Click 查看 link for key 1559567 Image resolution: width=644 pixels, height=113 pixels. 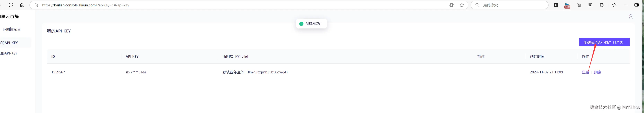tap(585, 72)
